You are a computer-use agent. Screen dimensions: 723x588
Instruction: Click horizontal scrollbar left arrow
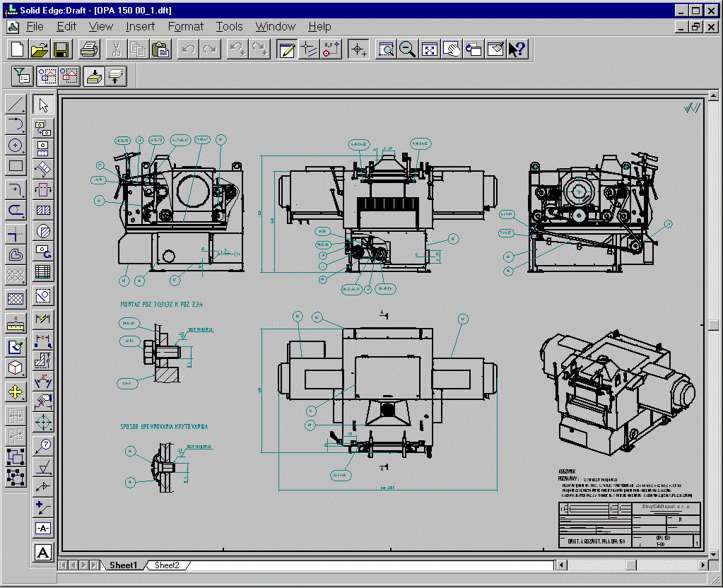pyautogui.click(x=561, y=565)
